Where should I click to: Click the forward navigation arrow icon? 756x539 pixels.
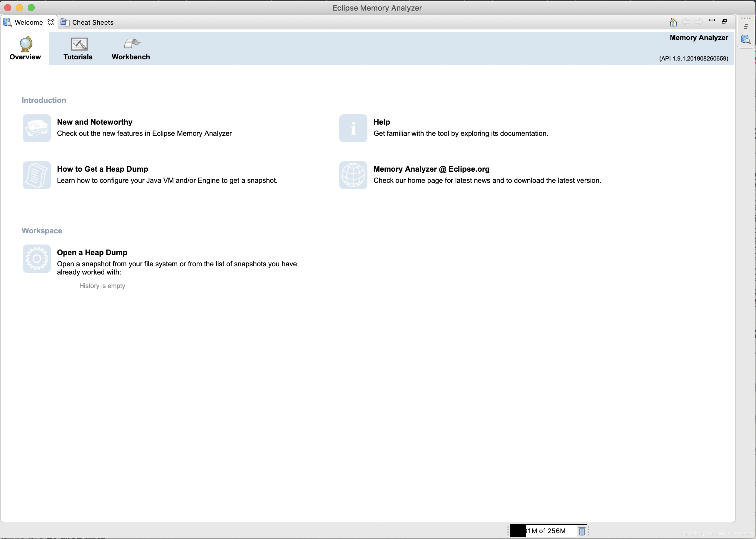pos(698,23)
